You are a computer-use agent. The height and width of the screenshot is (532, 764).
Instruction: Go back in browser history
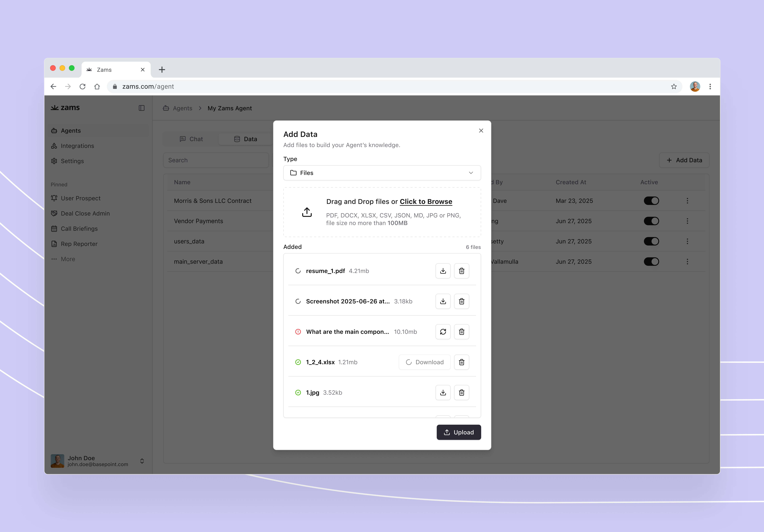coord(53,86)
